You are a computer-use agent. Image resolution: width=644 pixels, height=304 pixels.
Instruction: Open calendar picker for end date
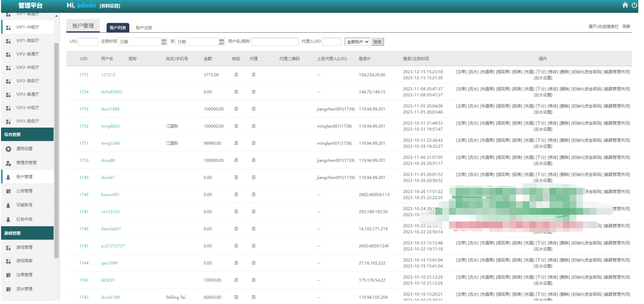tap(221, 42)
